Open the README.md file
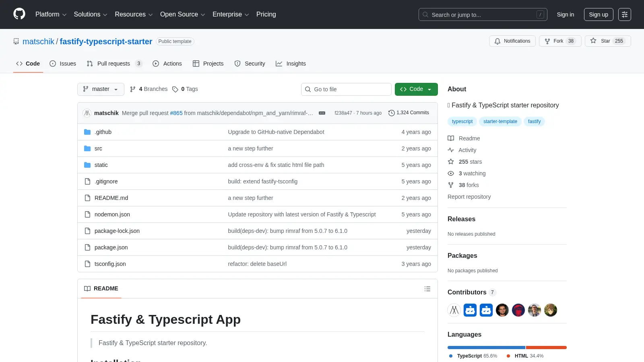The image size is (644, 362). click(x=111, y=198)
